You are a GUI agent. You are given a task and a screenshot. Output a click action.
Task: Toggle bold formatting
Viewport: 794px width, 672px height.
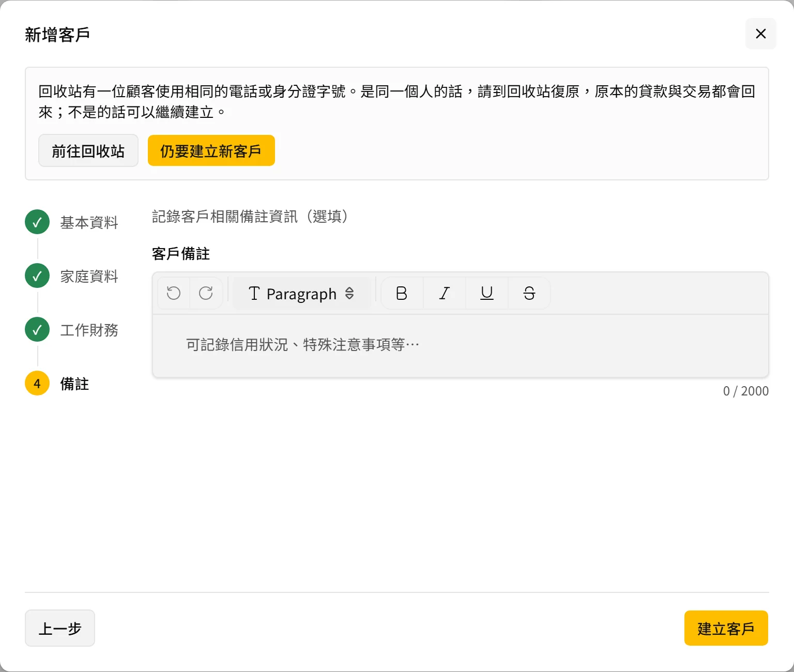click(402, 293)
